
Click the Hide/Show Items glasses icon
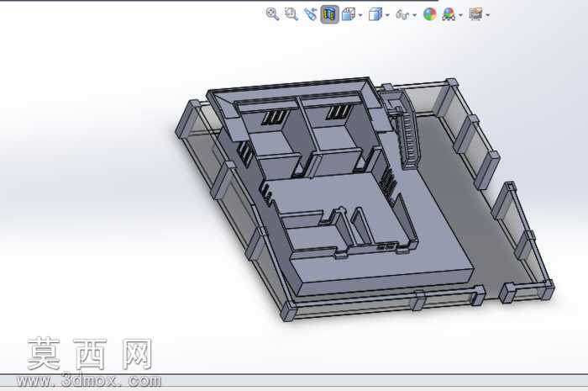coord(402,15)
